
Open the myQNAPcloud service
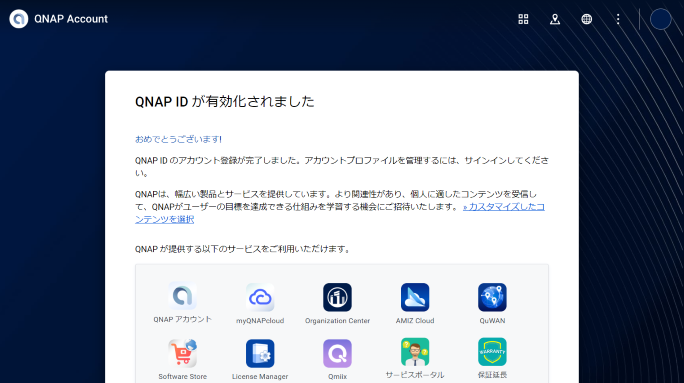click(260, 298)
